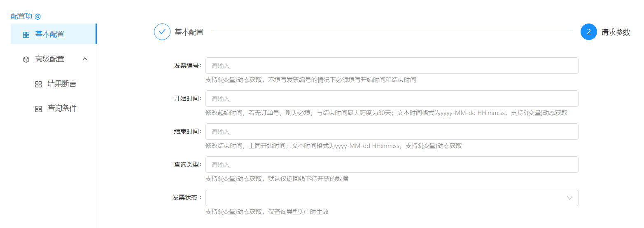The height and width of the screenshot is (228, 644).
Task: Open the 结果断言 sidebar item
Action: (62, 84)
